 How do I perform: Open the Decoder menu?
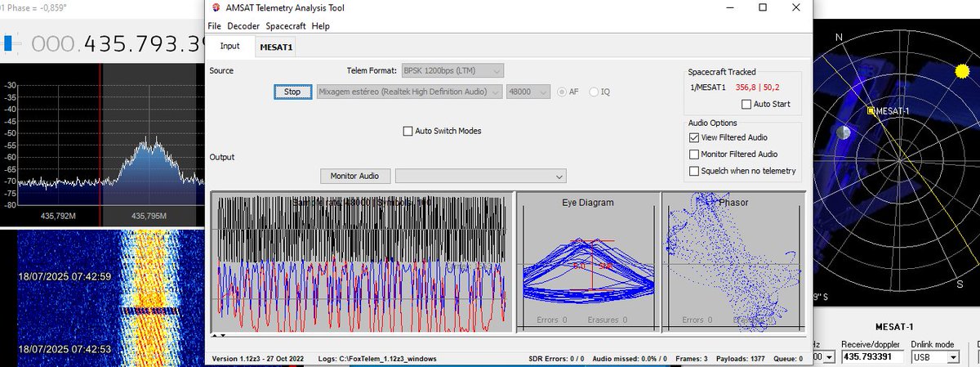[x=243, y=26]
